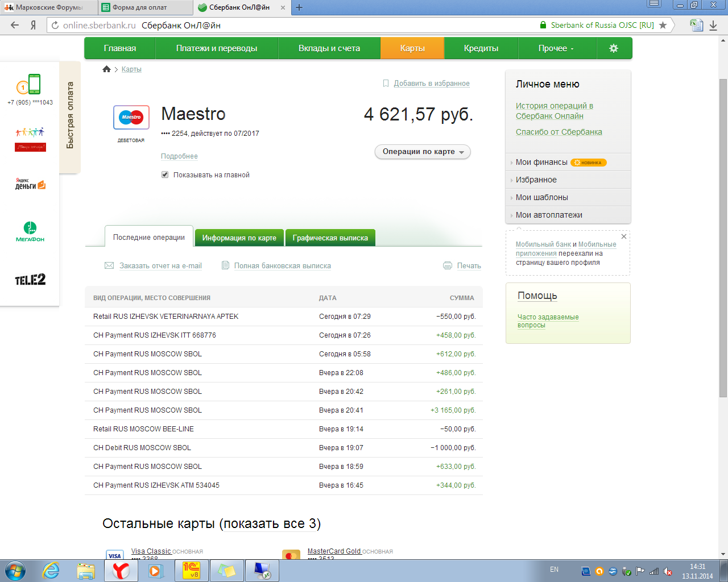Image resolution: width=728 pixels, height=582 pixels.
Task: Open the Кредиты menu item
Action: tap(481, 48)
